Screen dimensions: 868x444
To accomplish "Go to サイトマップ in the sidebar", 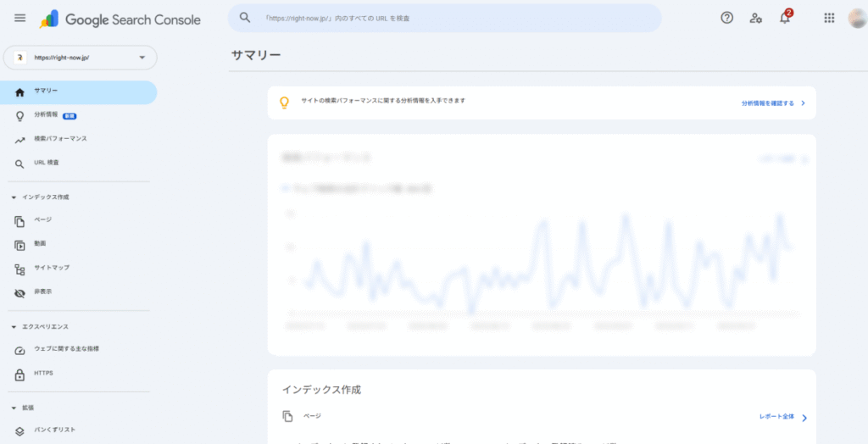I will (51, 268).
